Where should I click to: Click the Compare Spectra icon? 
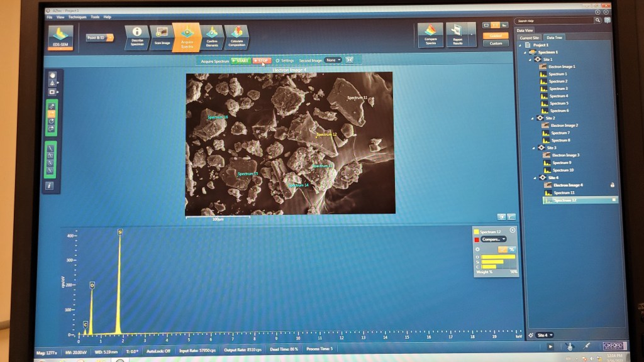click(431, 35)
